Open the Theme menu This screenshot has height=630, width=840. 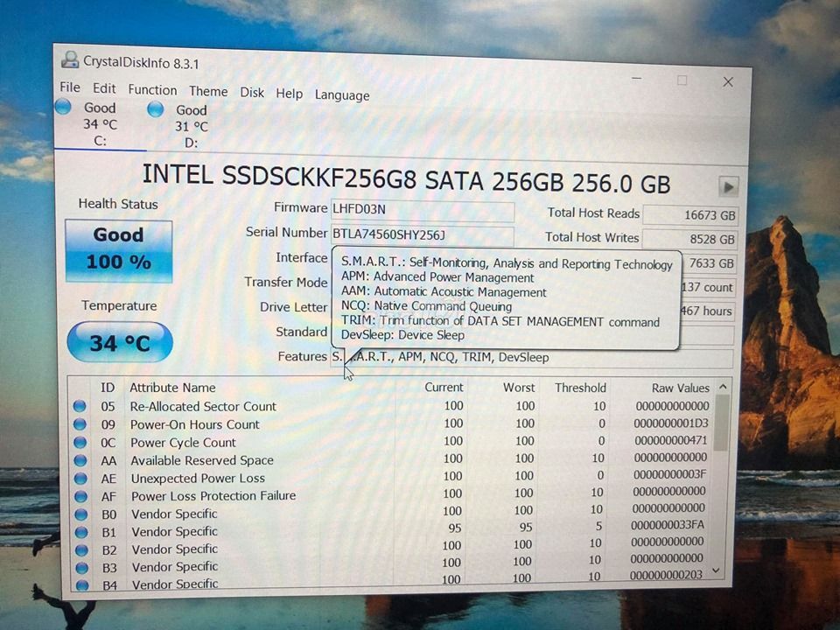point(208,92)
